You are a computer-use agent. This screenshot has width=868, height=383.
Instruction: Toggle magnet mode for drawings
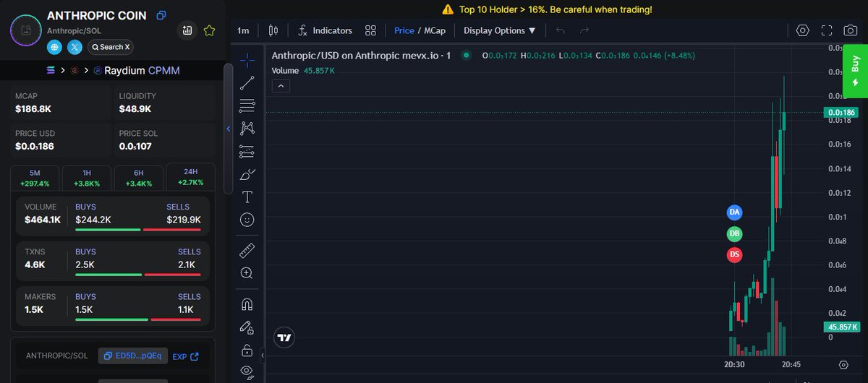tap(247, 304)
